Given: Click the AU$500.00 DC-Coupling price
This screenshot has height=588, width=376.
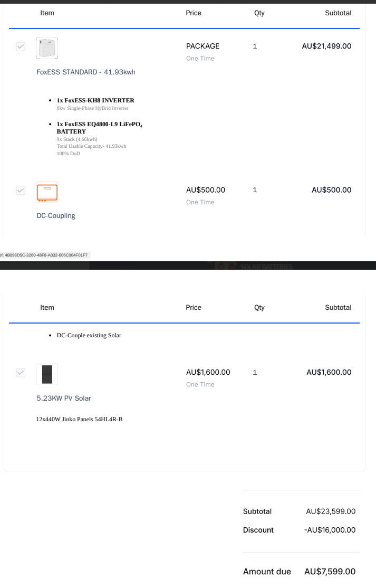Looking at the screenshot, I should point(206,190).
